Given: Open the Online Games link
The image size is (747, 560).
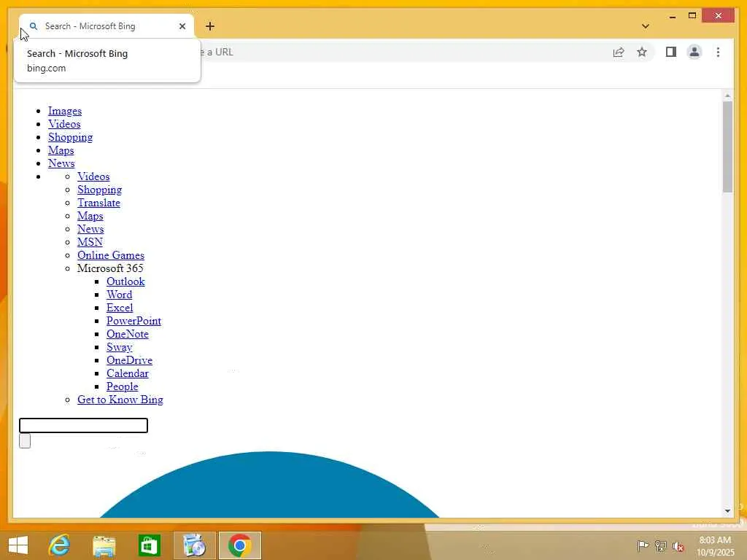Looking at the screenshot, I should click(x=111, y=255).
